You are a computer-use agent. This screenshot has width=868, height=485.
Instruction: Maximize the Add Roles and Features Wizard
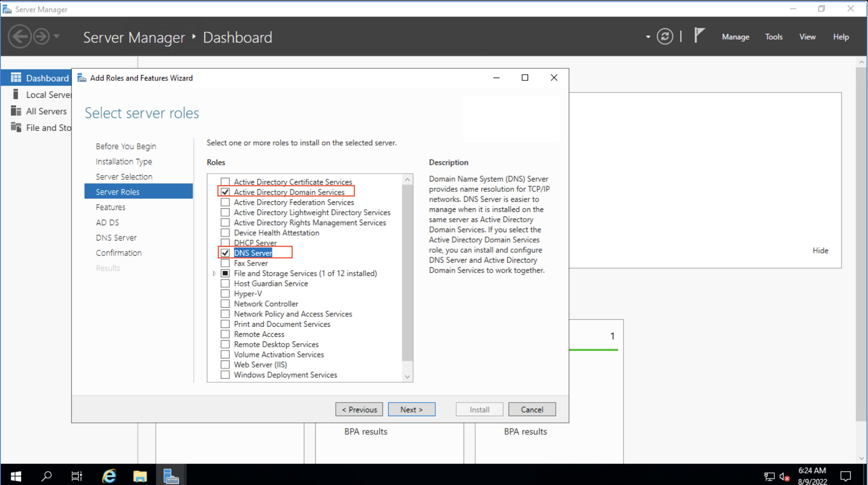pyautogui.click(x=525, y=78)
